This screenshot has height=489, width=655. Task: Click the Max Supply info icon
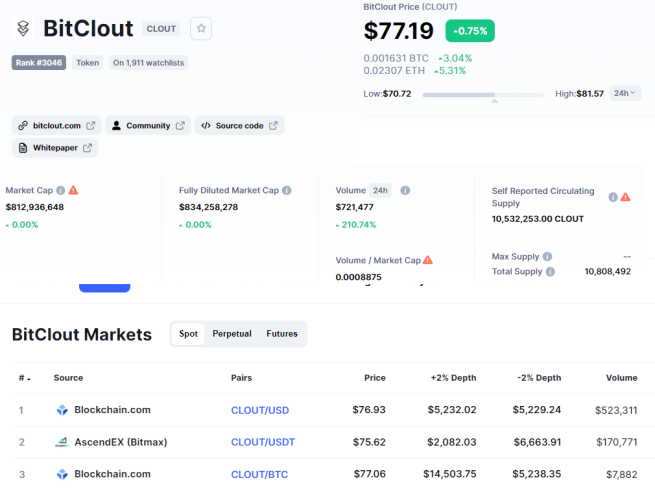point(547,256)
